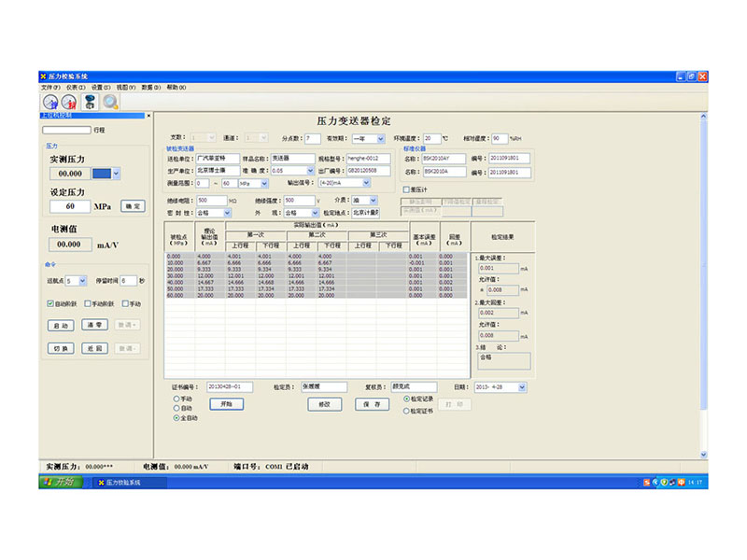Screen dimensions: 747x560
Task: Click the magnifier search toolbar icon
Action: pyautogui.click(x=110, y=102)
